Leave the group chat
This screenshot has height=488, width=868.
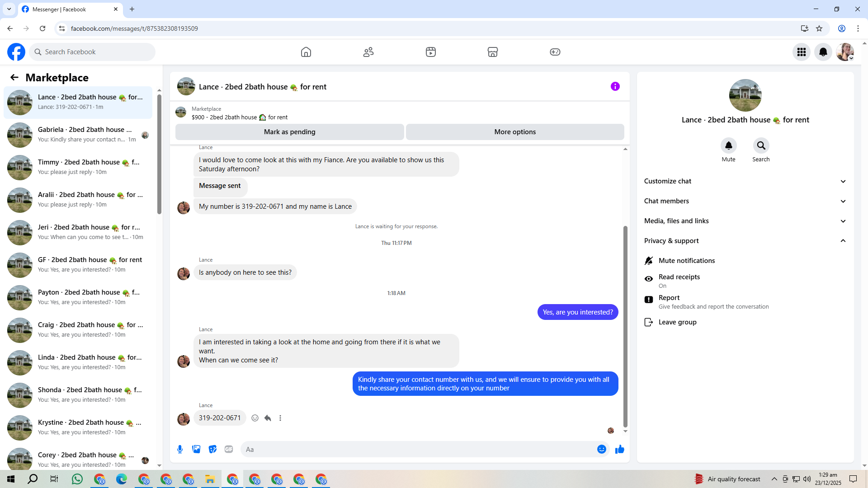pos(745,322)
